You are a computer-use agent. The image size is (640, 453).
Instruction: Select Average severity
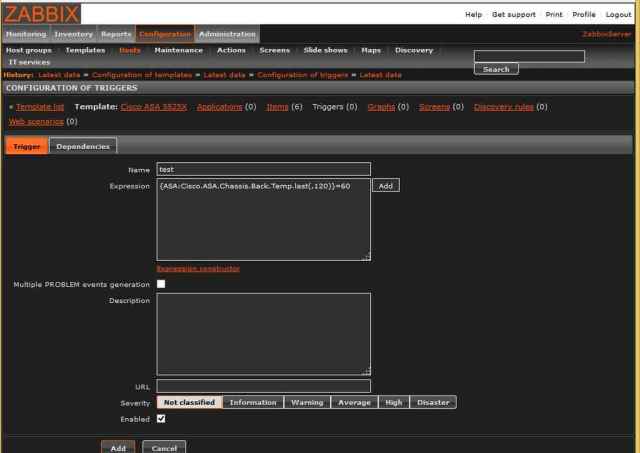354,402
